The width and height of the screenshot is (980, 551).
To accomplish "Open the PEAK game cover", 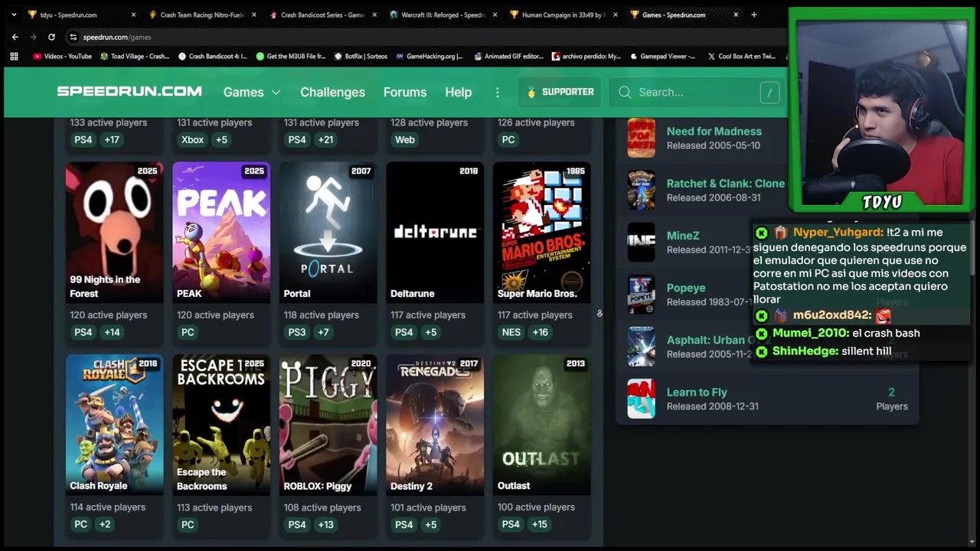I will click(x=221, y=233).
